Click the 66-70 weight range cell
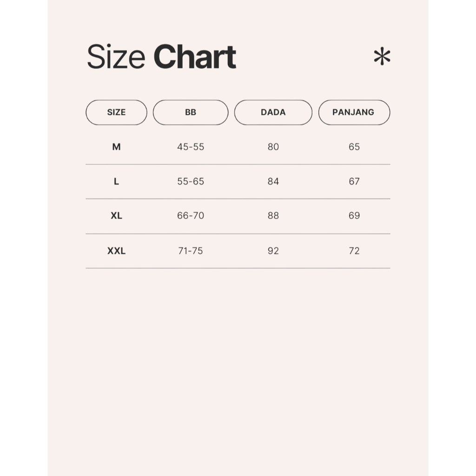 (x=191, y=216)
